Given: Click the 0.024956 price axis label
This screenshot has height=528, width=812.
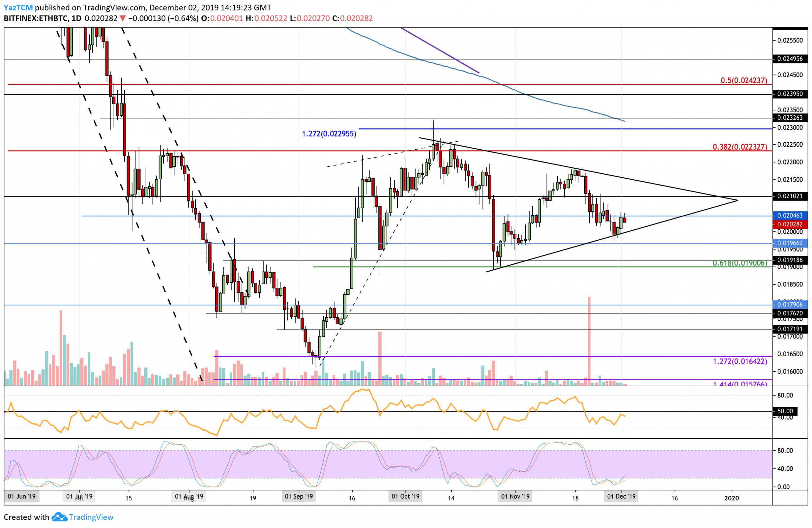Looking at the screenshot, I should pyautogui.click(x=790, y=59).
